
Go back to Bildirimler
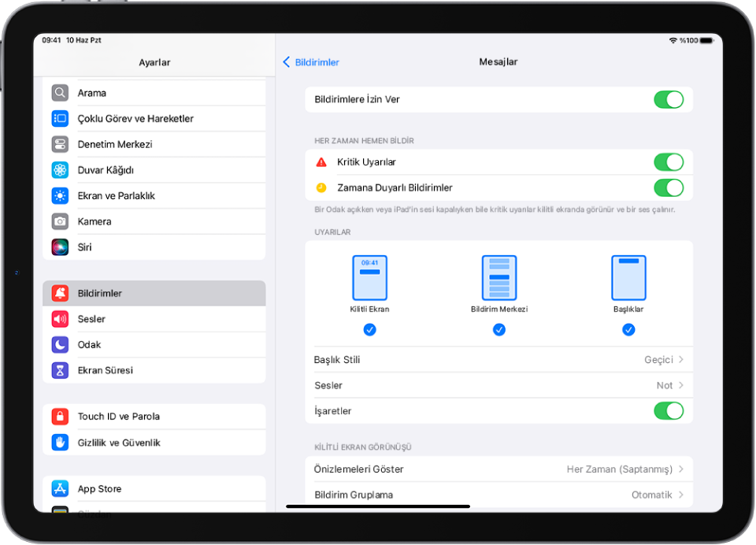point(311,61)
